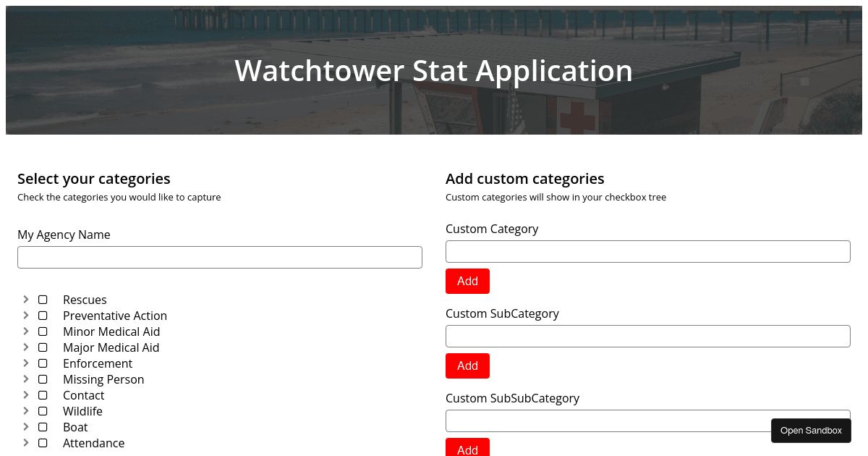Click Add under Custom SubSubCategory
This screenshot has height=456, width=868.
coord(467,449)
